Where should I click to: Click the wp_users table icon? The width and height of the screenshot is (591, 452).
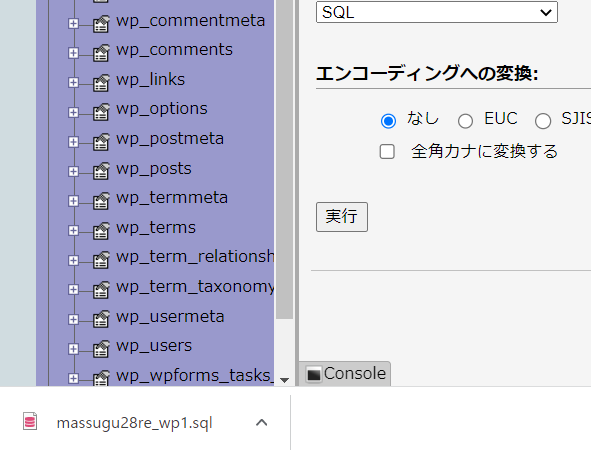click(101, 349)
